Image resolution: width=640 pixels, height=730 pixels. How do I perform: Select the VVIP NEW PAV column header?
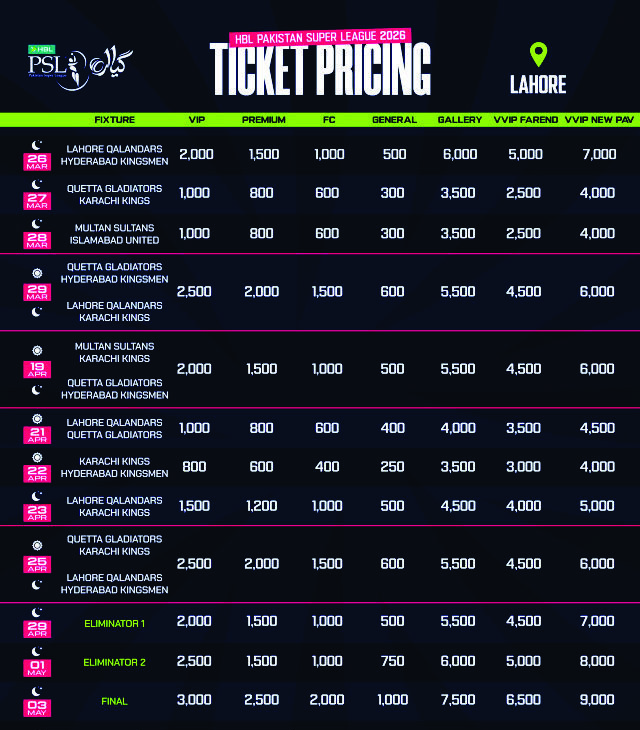[x=598, y=120]
